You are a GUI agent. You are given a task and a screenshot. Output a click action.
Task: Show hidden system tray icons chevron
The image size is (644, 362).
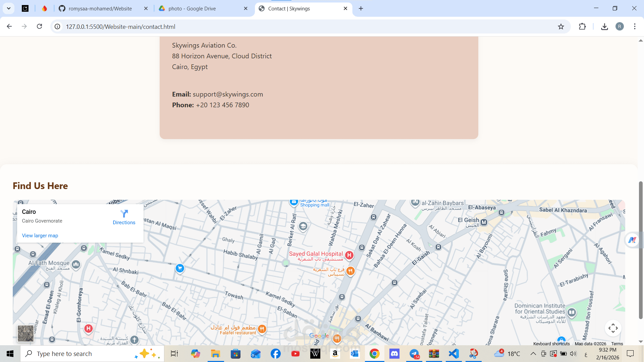pyautogui.click(x=533, y=354)
